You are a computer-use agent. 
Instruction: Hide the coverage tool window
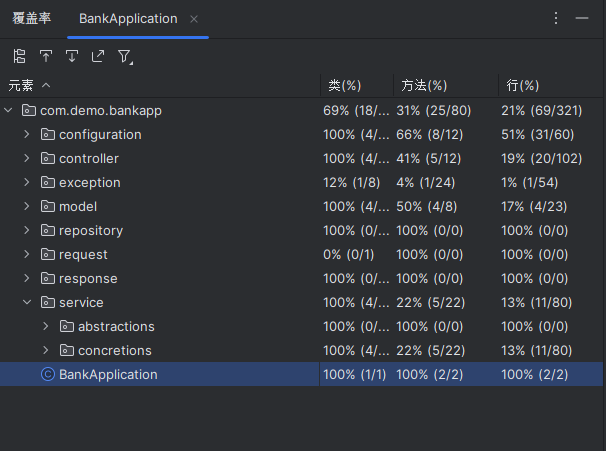coord(582,18)
